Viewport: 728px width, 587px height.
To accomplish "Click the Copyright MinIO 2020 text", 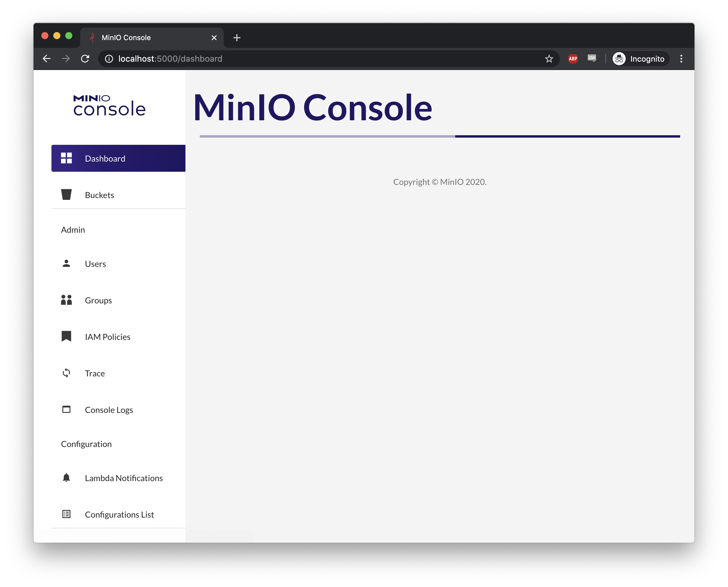I will (x=440, y=182).
